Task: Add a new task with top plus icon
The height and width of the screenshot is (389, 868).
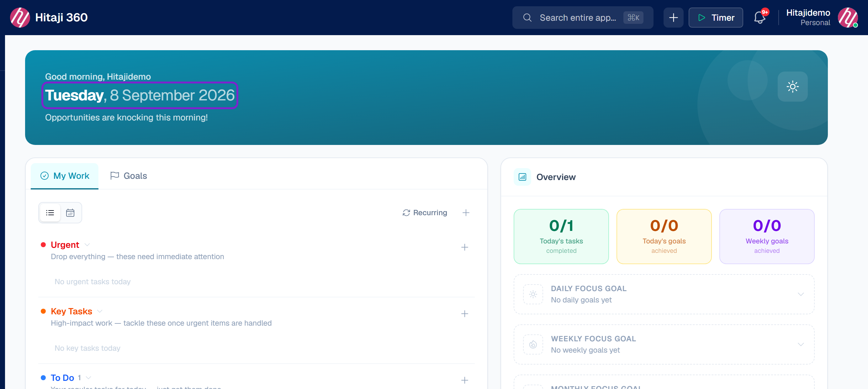Action: [x=466, y=213]
